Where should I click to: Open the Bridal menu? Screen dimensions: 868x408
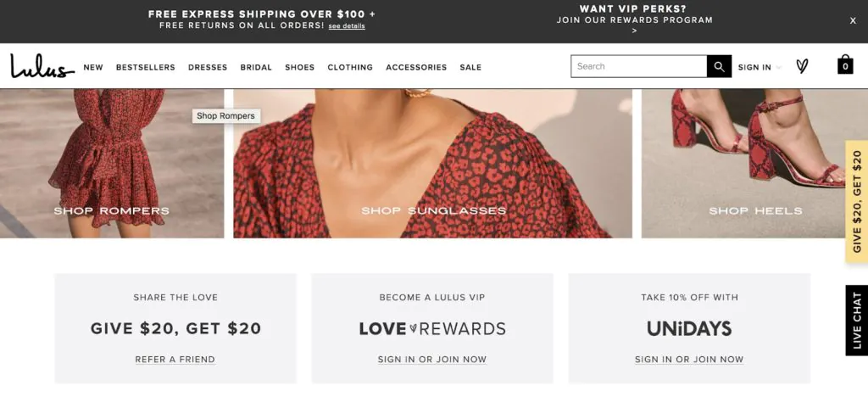pos(256,67)
